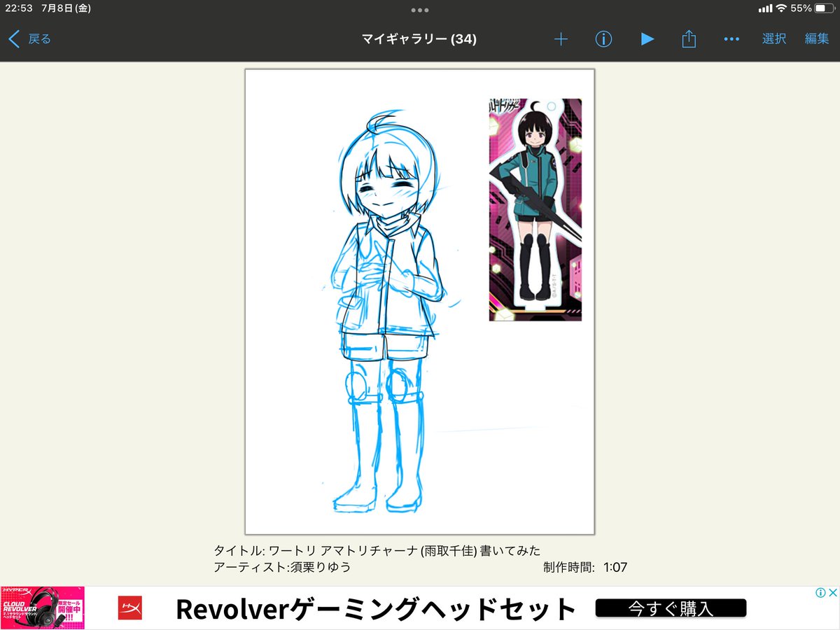Play the drawing process video
Screen dimensions: 840x630
[x=647, y=39]
